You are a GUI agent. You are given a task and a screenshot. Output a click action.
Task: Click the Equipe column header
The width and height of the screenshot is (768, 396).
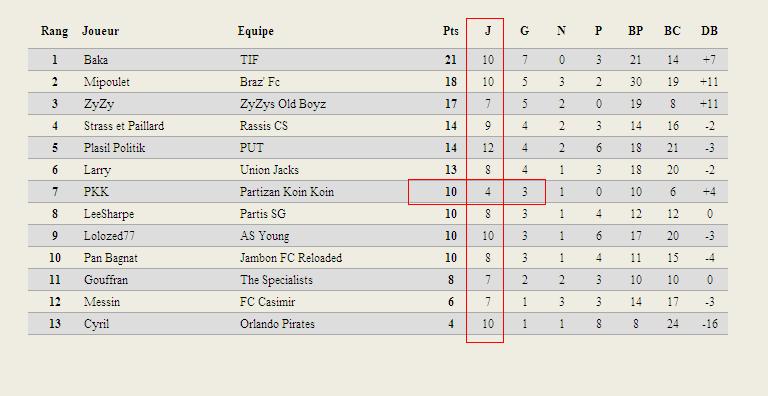tap(256, 31)
